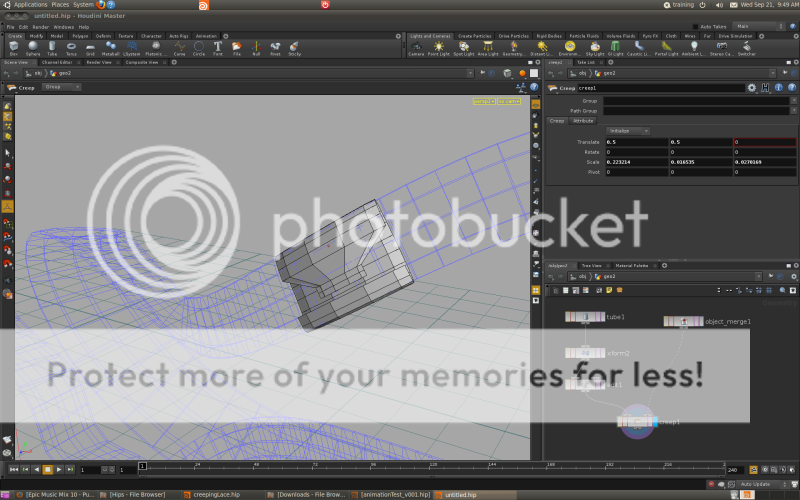800x500 pixels.
Task: Expand scene view path history dropdown
Action: [x=470, y=73]
